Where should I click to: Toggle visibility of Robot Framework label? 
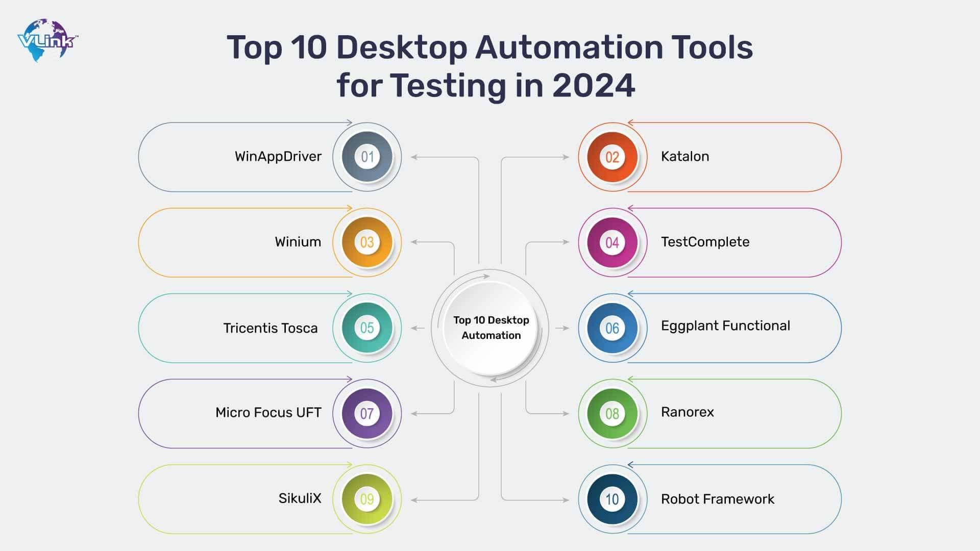[x=716, y=498]
